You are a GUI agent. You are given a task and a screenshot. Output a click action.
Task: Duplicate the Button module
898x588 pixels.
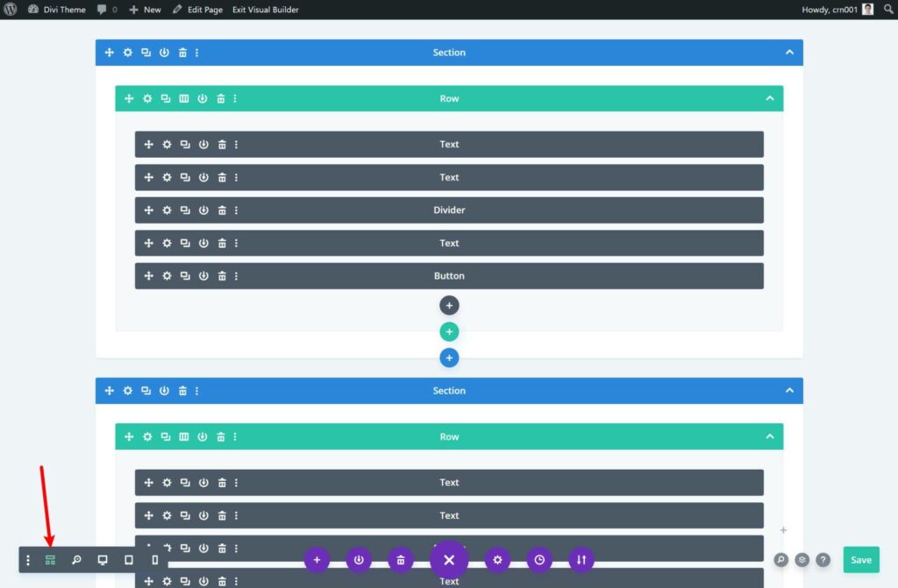185,276
